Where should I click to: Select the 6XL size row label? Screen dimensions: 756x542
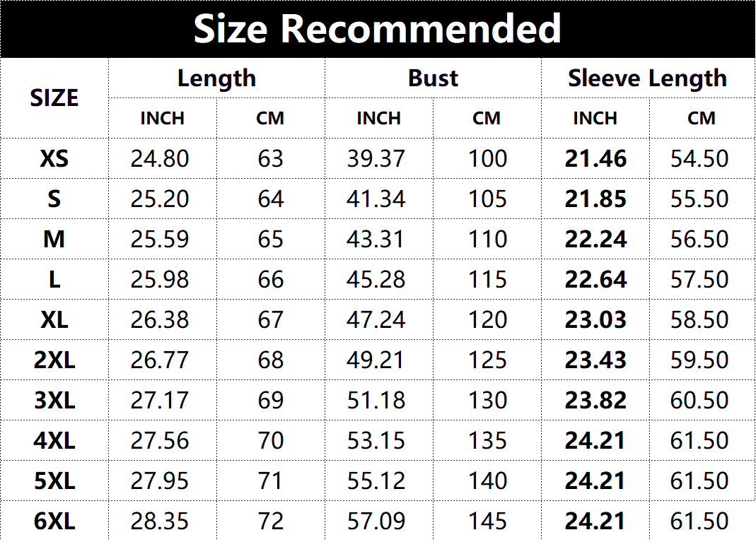point(54,521)
